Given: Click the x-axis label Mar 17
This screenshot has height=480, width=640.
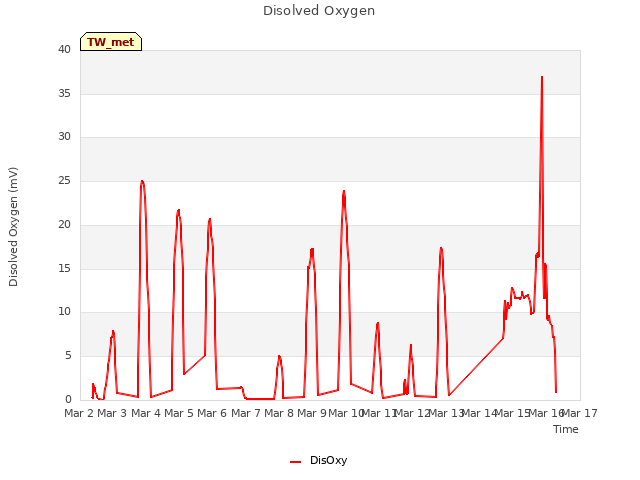Looking at the screenshot, I should [x=580, y=413].
